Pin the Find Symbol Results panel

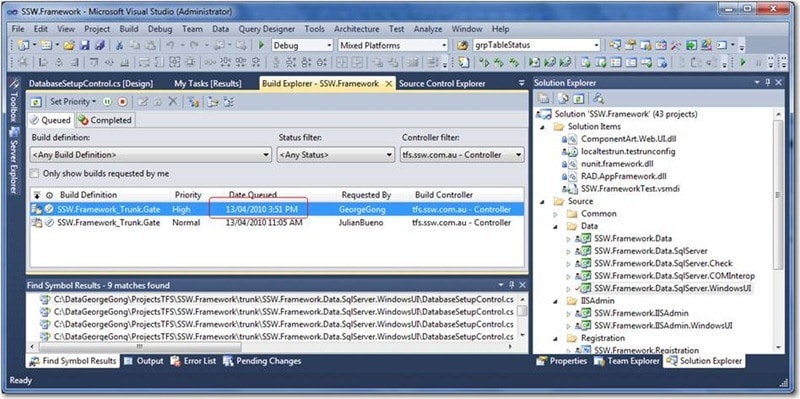point(512,285)
